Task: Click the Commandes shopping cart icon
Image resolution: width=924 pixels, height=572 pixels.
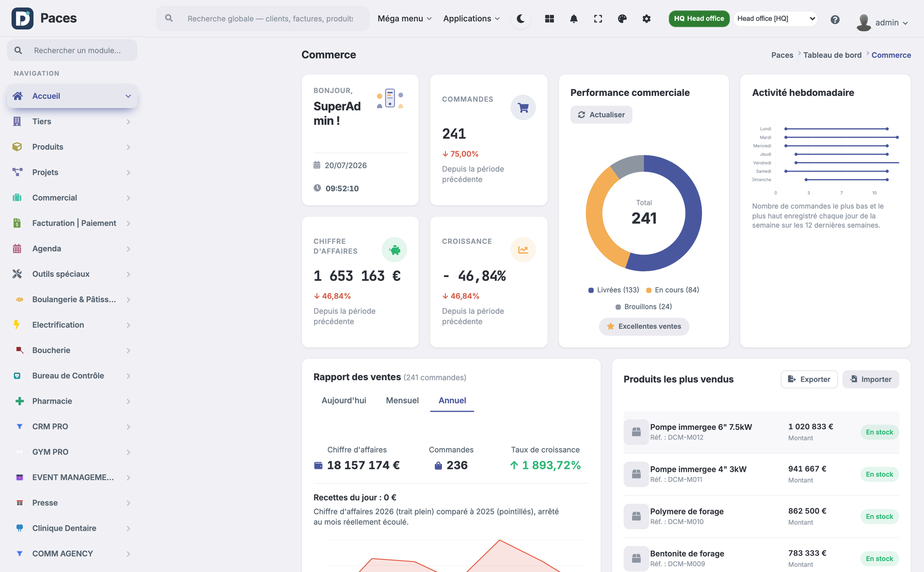Action: pos(523,108)
